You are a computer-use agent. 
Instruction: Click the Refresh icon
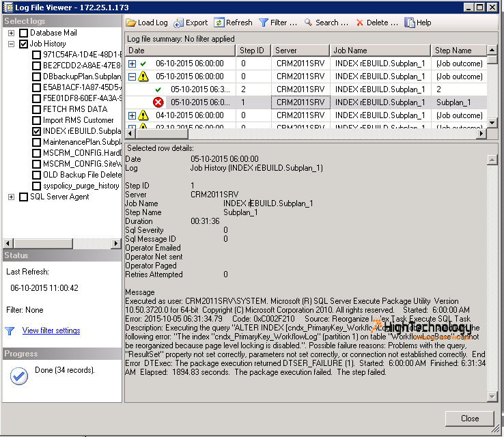tap(219, 22)
